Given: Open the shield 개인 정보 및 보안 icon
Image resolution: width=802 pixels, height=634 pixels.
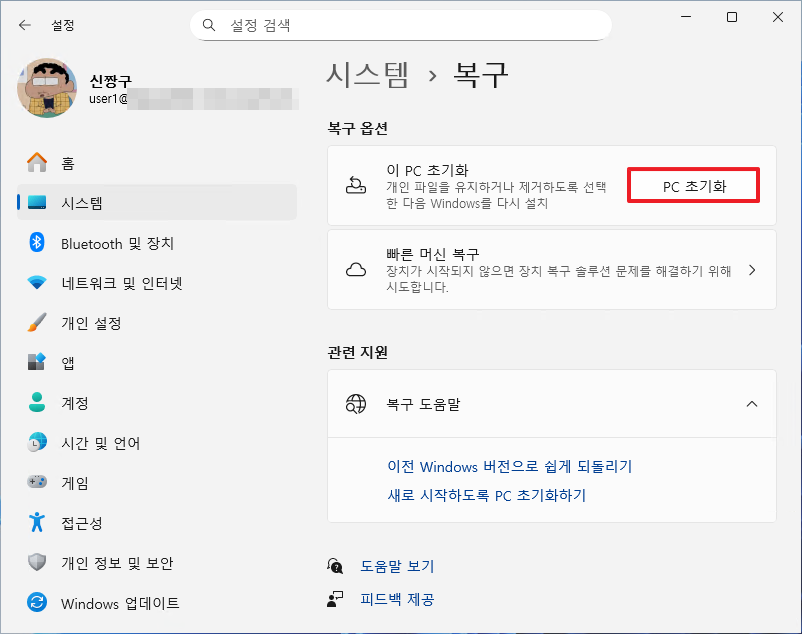Looking at the screenshot, I should [37, 562].
